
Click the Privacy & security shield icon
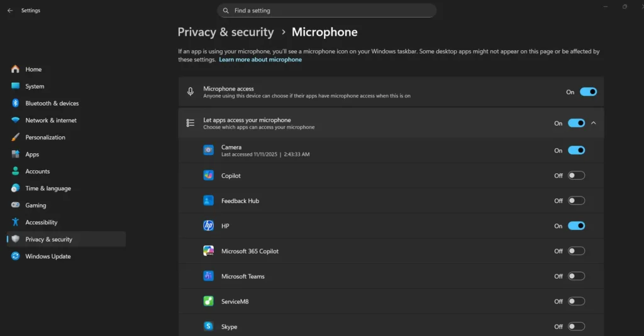point(15,239)
